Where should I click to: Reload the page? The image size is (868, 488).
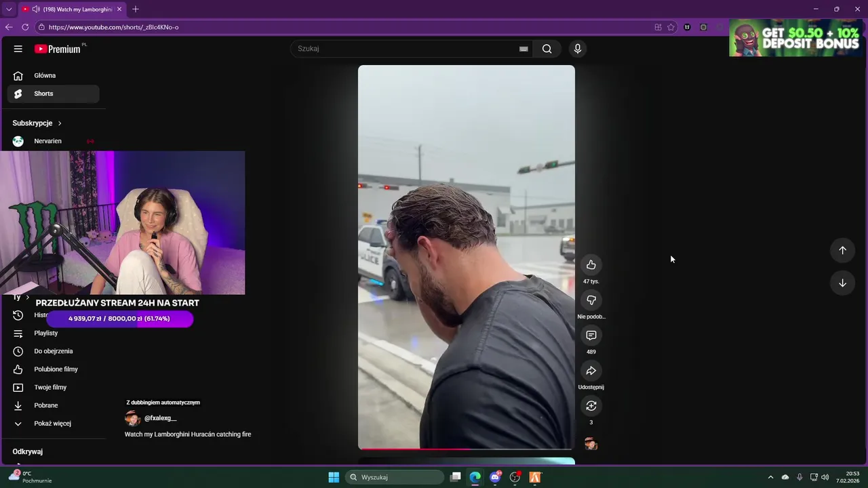pyautogui.click(x=25, y=27)
